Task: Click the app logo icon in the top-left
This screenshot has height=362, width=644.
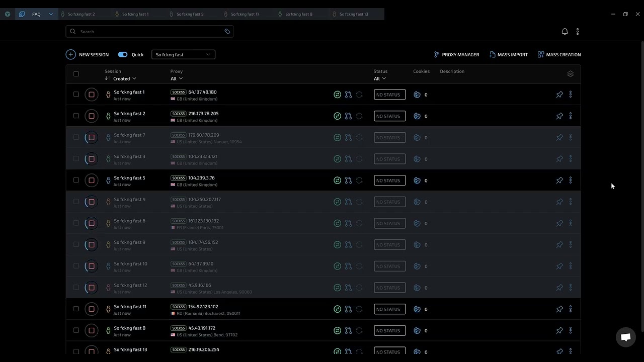Action: point(8,14)
